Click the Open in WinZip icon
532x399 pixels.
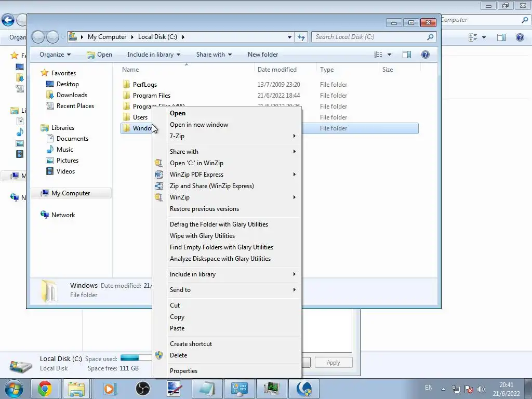(159, 163)
